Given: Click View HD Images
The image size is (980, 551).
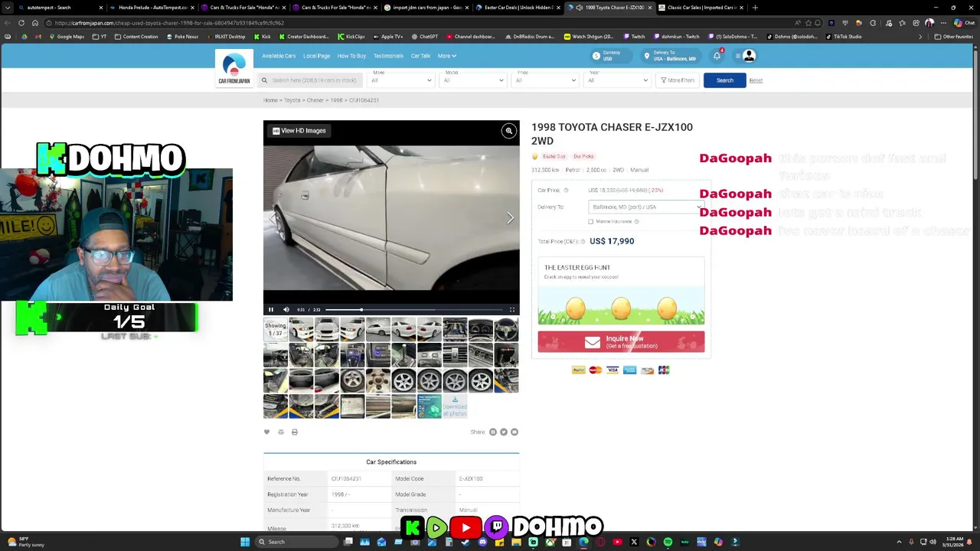Looking at the screenshot, I should 299,131.
